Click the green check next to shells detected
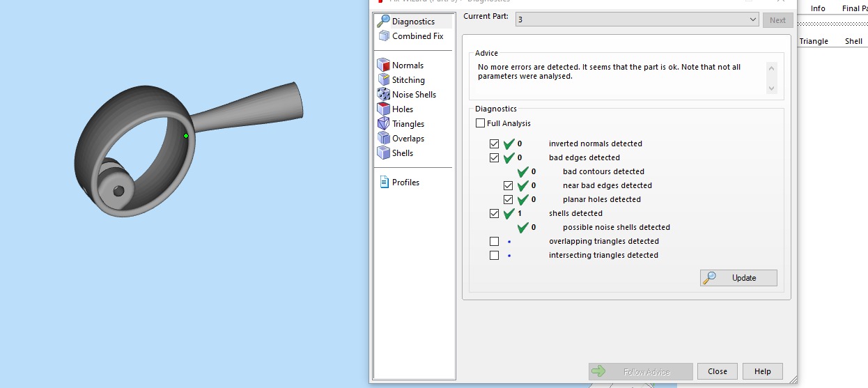 click(x=509, y=213)
